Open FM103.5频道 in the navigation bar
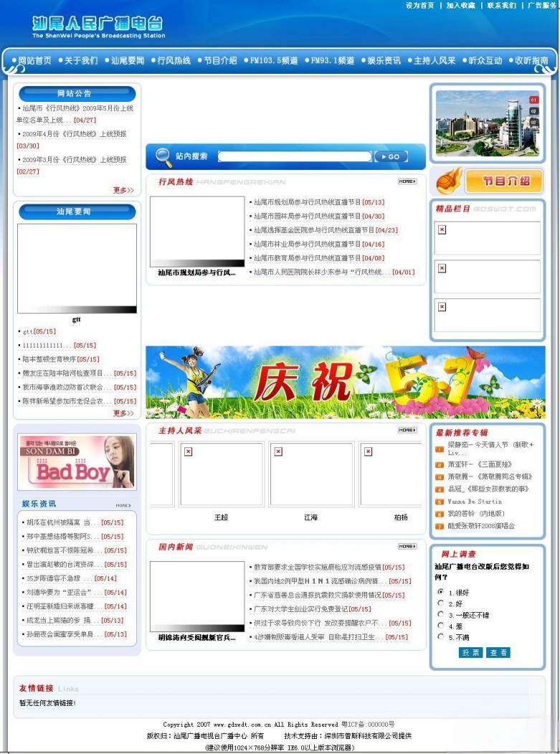560x754 pixels. [x=274, y=61]
